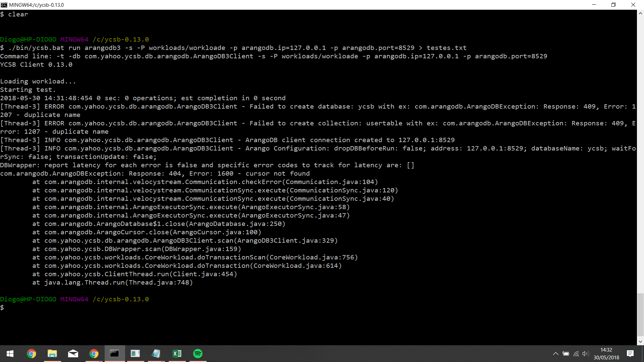Click the clock to view the calendar
This screenshot has width=644, height=362.
pos(606,354)
